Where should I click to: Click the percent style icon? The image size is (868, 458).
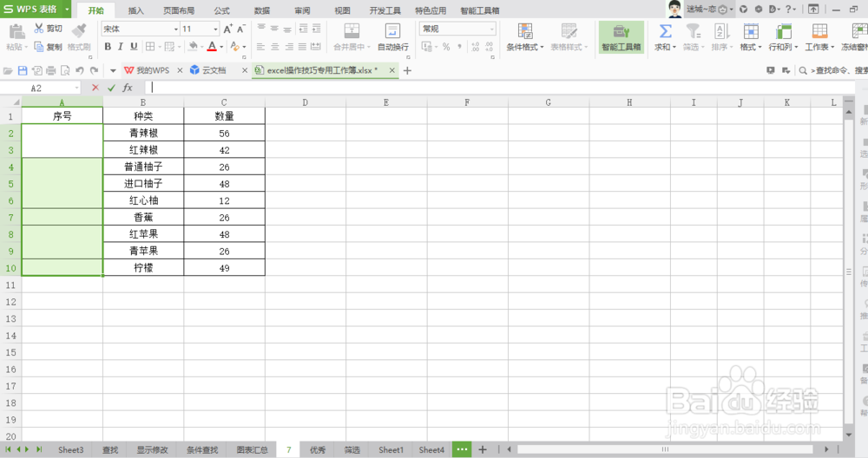coord(446,47)
